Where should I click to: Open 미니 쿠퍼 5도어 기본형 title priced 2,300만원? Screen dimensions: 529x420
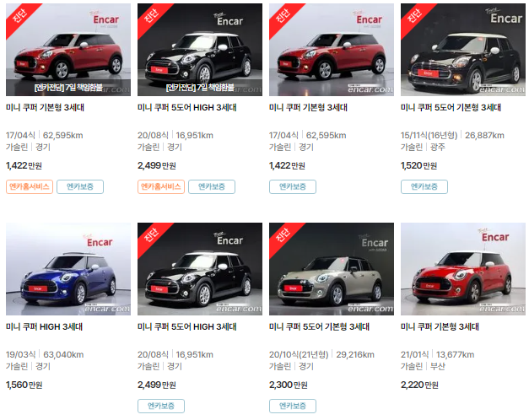point(319,326)
